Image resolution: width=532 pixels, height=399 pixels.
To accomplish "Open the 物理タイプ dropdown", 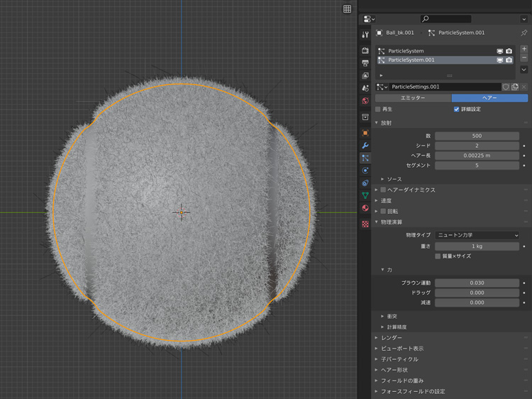I will tap(477, 235).
